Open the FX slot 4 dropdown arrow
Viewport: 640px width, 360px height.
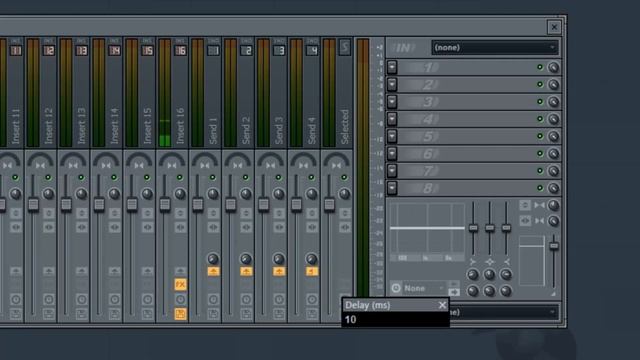tap(392, 119)
